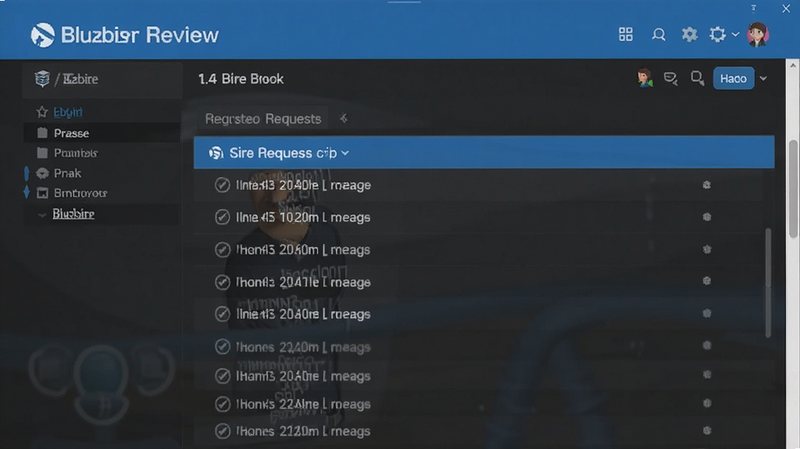
Task: Click the star icon next to Ebgirl
Action: point(42,112)
